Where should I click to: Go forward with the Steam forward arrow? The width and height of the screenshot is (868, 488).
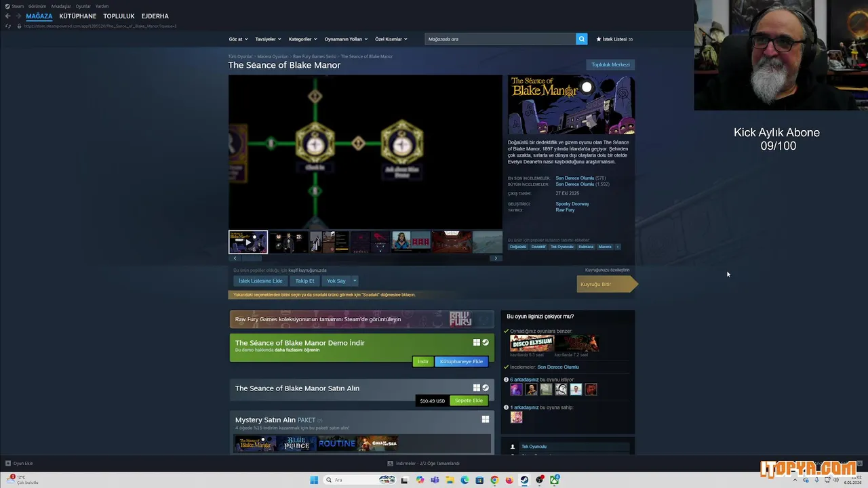tap(18, 16)
